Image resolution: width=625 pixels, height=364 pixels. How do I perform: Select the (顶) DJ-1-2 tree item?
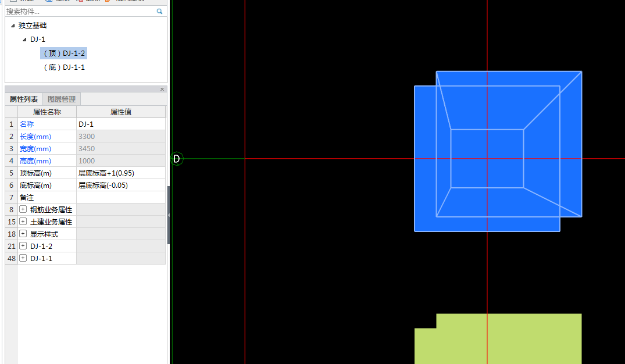click(64, 53)
